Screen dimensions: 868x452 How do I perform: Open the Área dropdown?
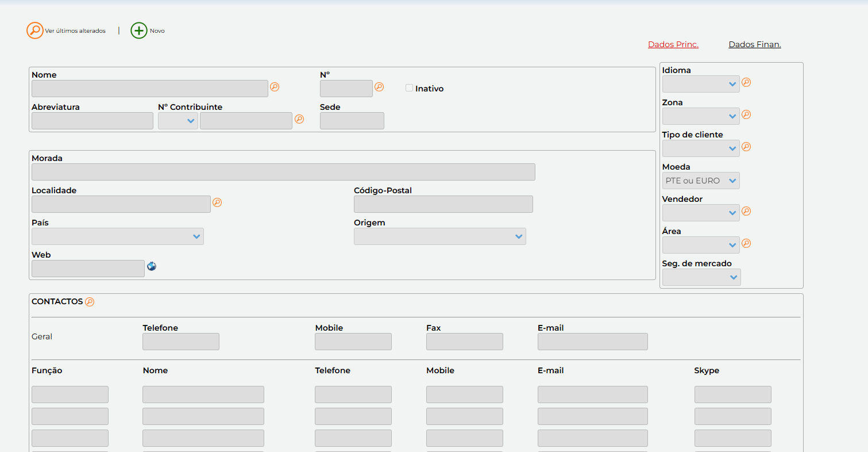pos(701,245)
